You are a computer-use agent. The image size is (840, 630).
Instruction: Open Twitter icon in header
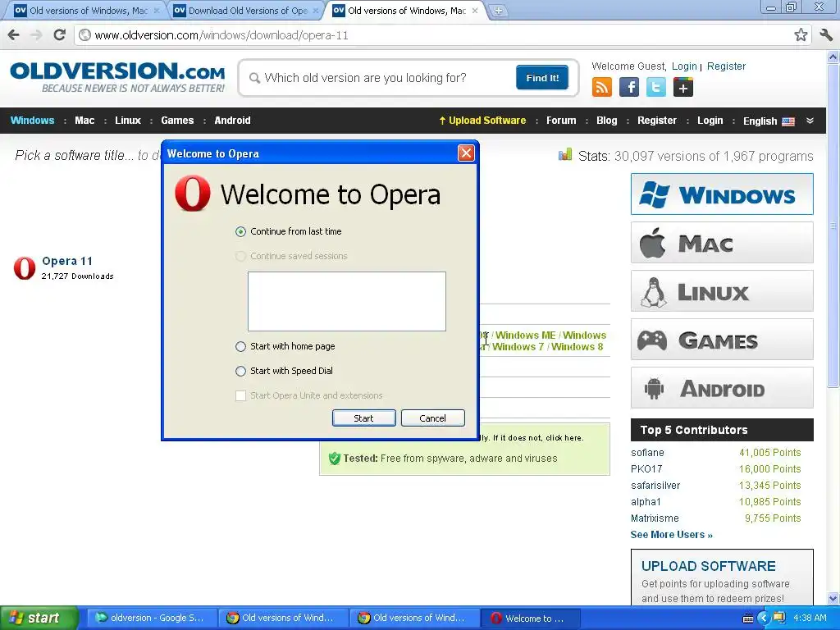tap(655, 87)
